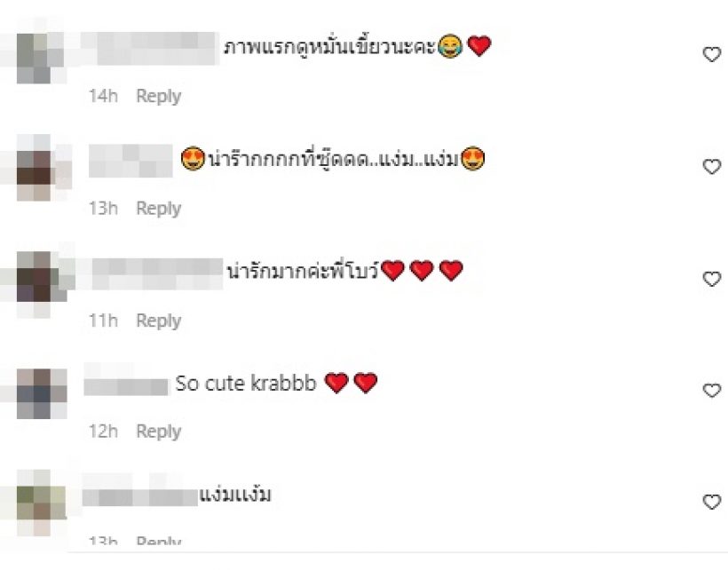Reply to the 11h old comment
This screenshot has height=570, width=728.
[158, 321]
